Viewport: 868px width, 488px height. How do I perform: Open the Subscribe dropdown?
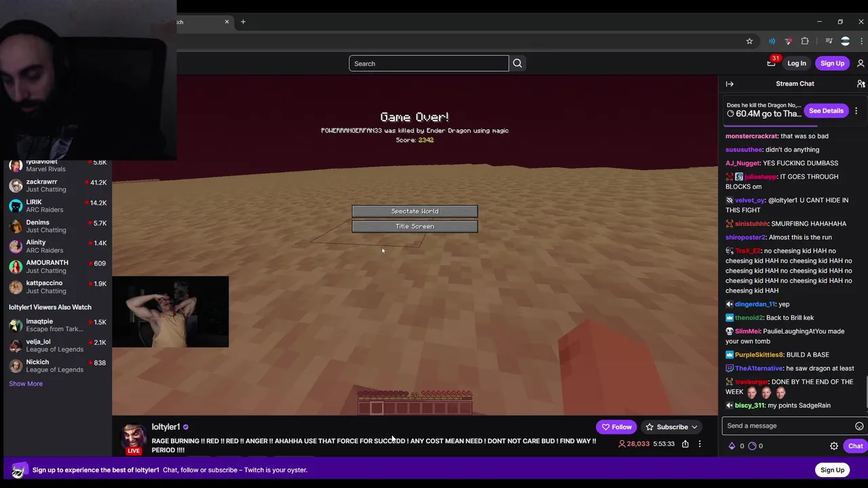(x=671, y=427)
